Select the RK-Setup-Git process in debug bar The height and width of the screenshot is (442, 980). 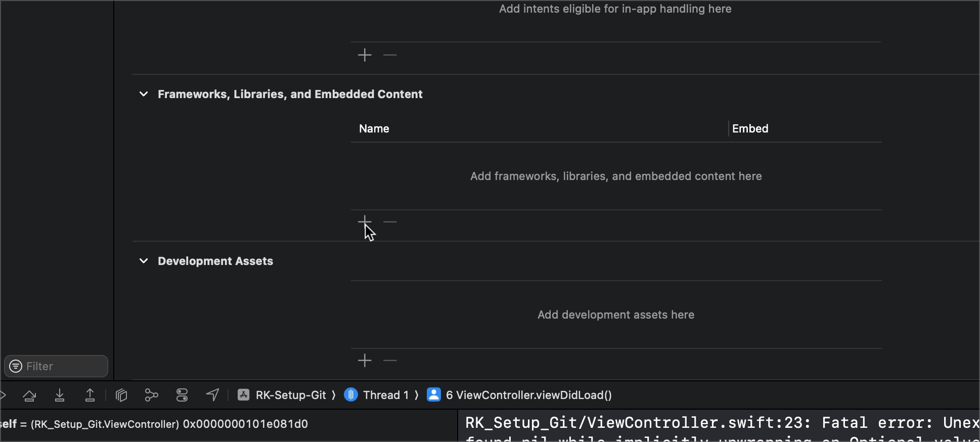[282, 395]
